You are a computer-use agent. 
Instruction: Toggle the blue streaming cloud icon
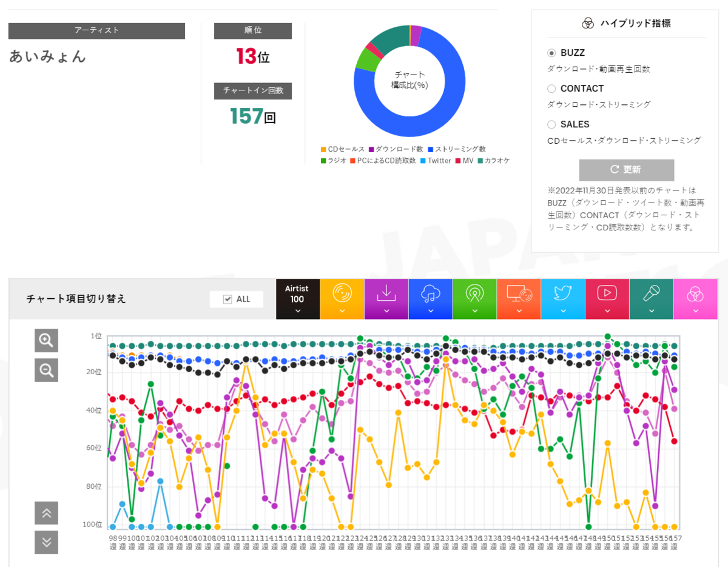coord(431,293)
